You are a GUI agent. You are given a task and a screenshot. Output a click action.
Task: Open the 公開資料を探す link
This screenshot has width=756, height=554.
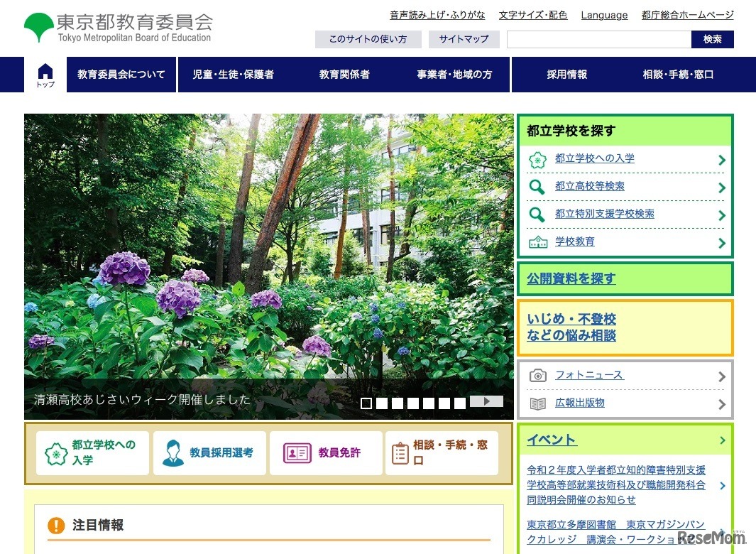[x=571, y=279]
